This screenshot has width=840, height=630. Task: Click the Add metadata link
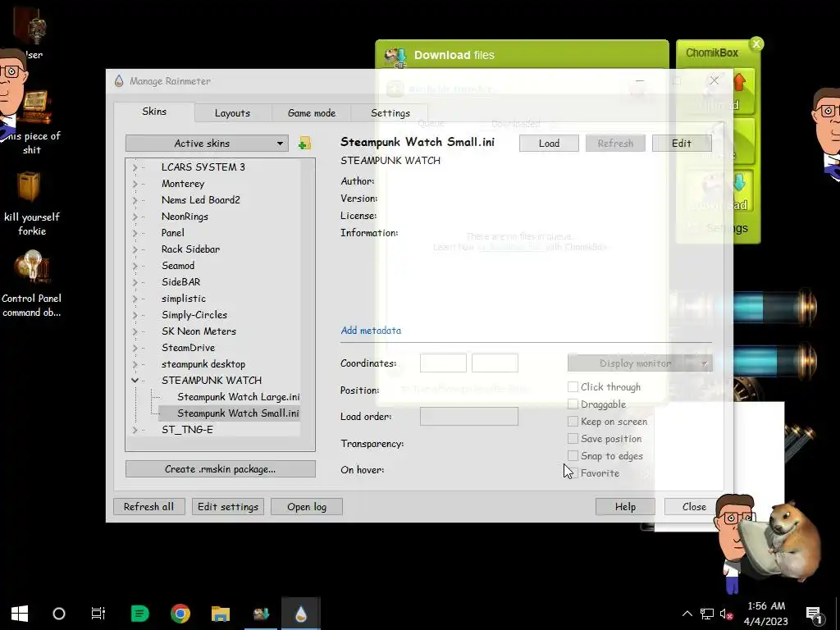coord(371,331)
